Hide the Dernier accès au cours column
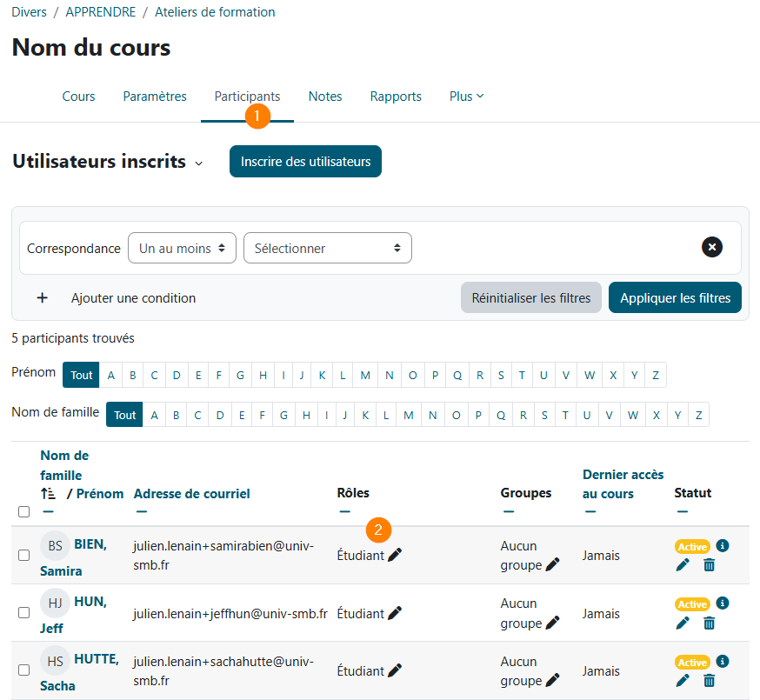760x700 pixels. tap(590, 511)
